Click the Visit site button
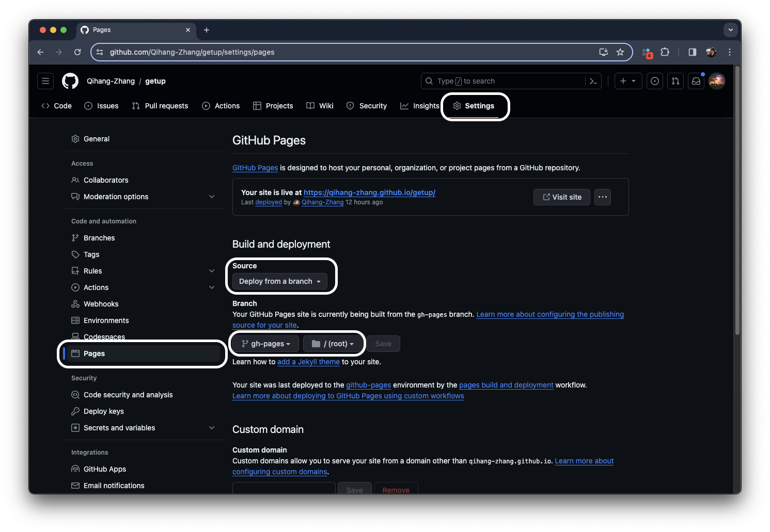The width and height of the screenshot is (770, 532). (562, 197)
